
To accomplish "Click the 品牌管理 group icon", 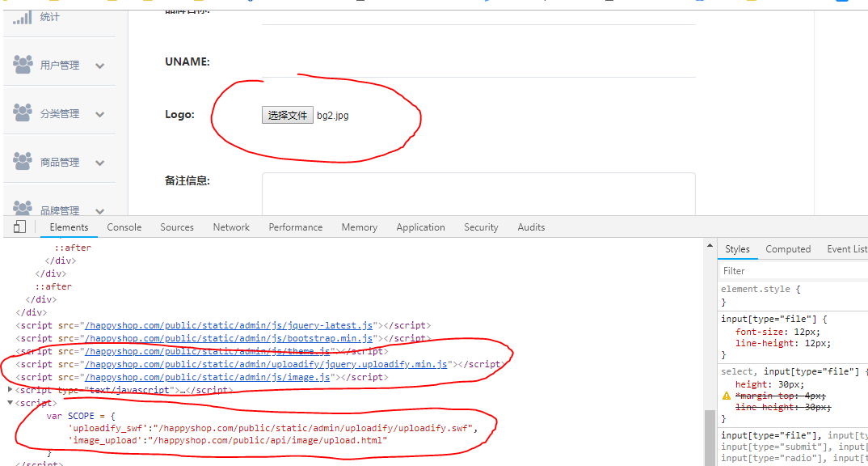I will pos(23,208).
